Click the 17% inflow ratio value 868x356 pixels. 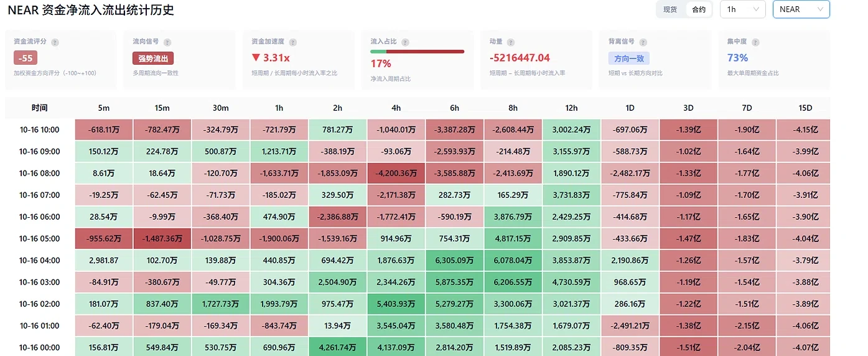pyautogui.click(x=381, y=63)
